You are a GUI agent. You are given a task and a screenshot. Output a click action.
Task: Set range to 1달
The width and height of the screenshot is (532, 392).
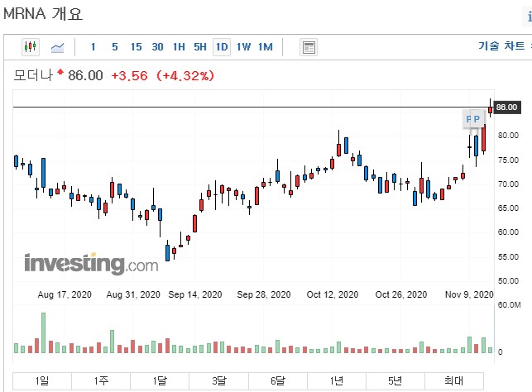coord(160,380)
